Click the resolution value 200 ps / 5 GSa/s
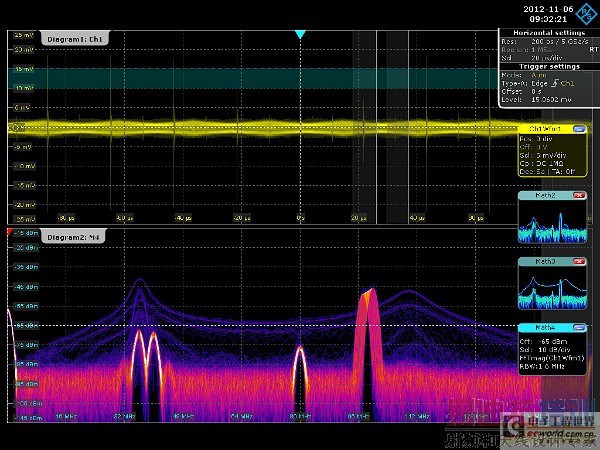The height and width of the screenshot is (450, 600). coord(559,41)
